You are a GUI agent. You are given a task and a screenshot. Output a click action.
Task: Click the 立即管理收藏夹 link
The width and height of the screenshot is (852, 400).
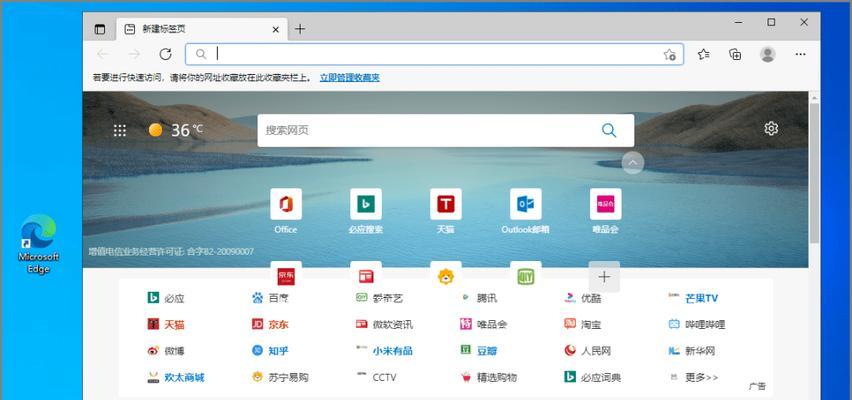(349, 78)
